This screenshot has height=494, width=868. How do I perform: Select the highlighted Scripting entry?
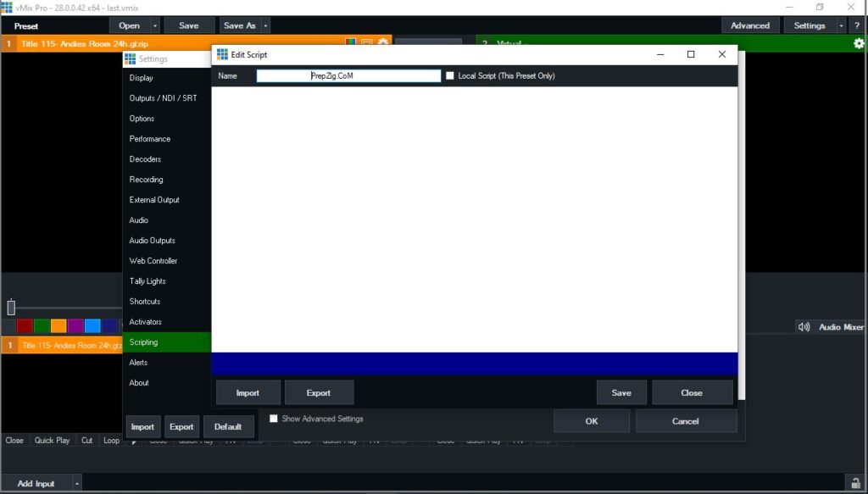pyautogui.click(x=167, y=341)
